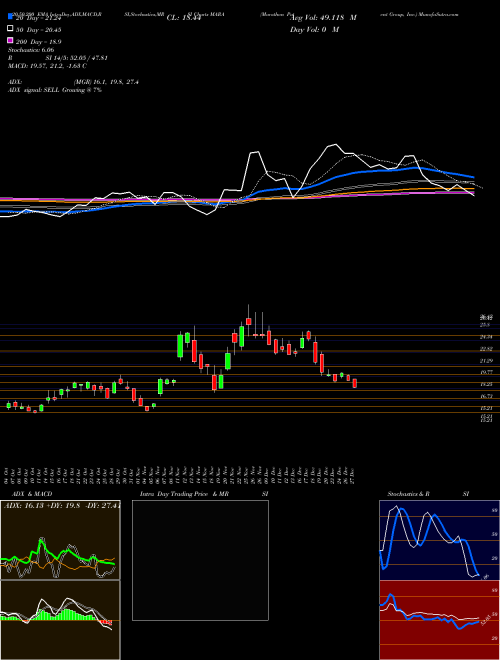Click the white price line's highest peak

[334, 145]
